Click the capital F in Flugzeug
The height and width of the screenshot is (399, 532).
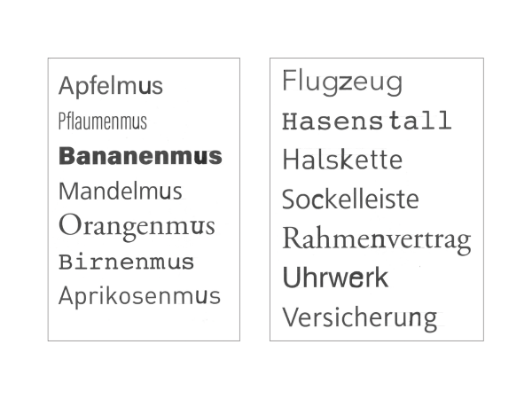point(289,80)
